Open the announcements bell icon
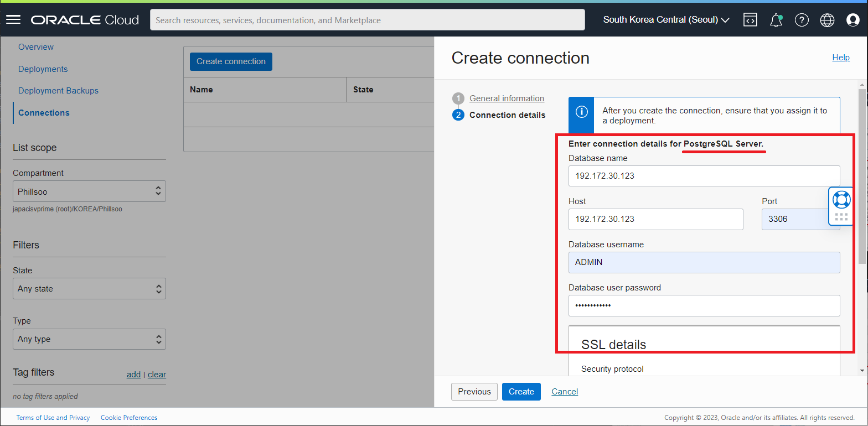Image resolution: width=868 pixels, height=426 pixels. tap(776, 20)
